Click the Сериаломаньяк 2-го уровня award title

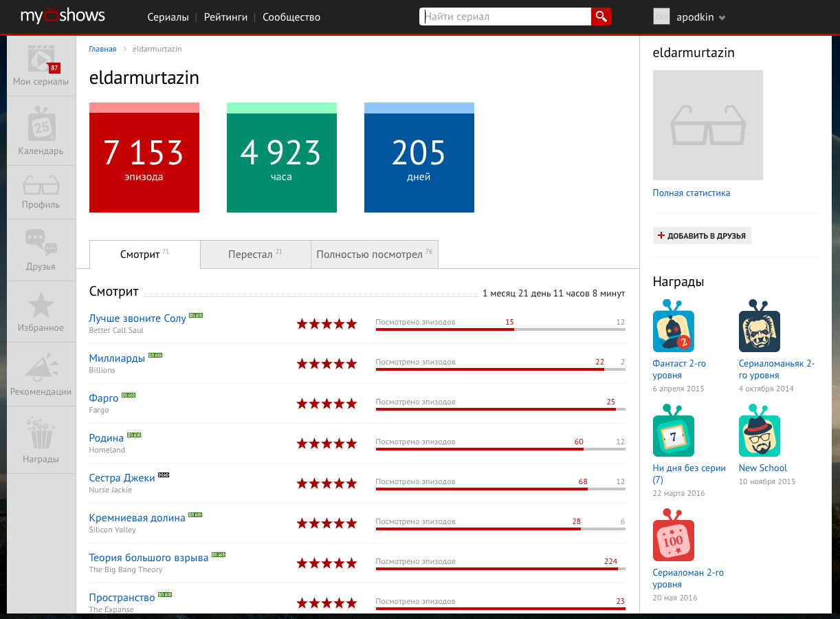pos(777,369)
